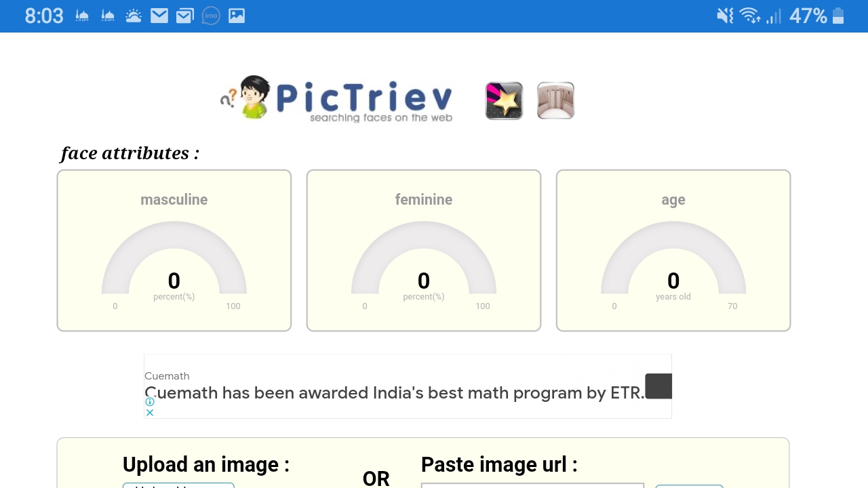Viewport: 868px width, 488px height.
Task: Tap the picture notification icon in status bar
Action: pyautogui.click(x=237, y=16)
